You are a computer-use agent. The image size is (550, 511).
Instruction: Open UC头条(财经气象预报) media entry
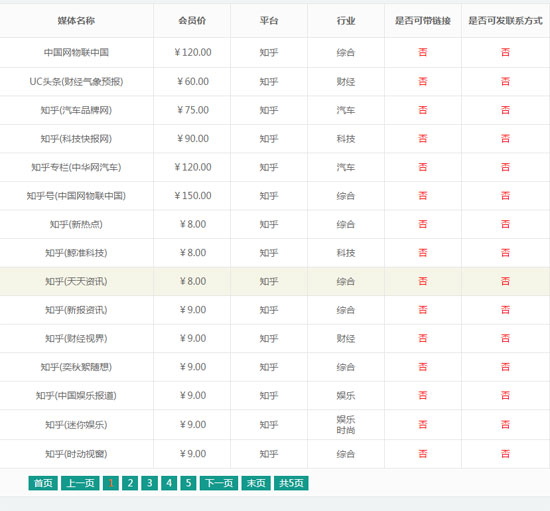pos(76,82)
